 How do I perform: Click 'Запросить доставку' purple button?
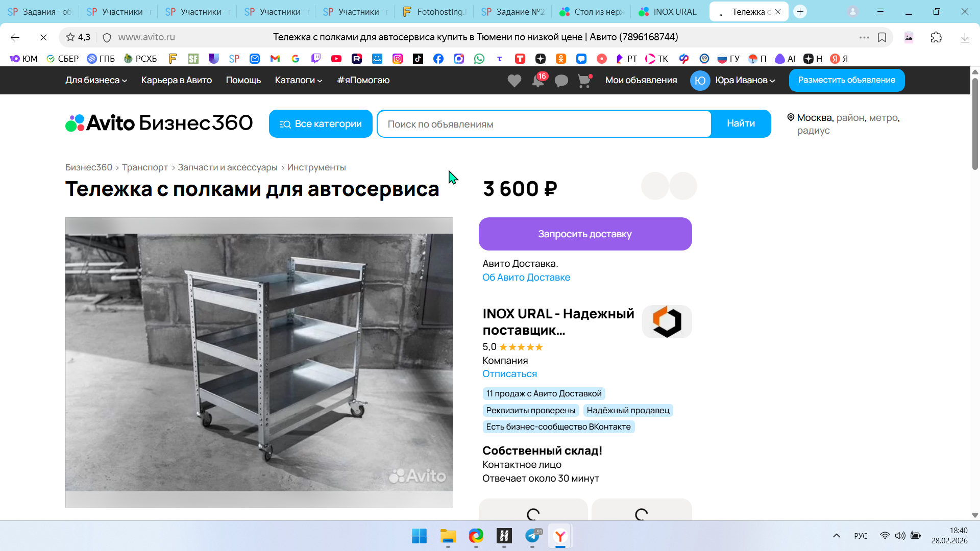(585, 234)
